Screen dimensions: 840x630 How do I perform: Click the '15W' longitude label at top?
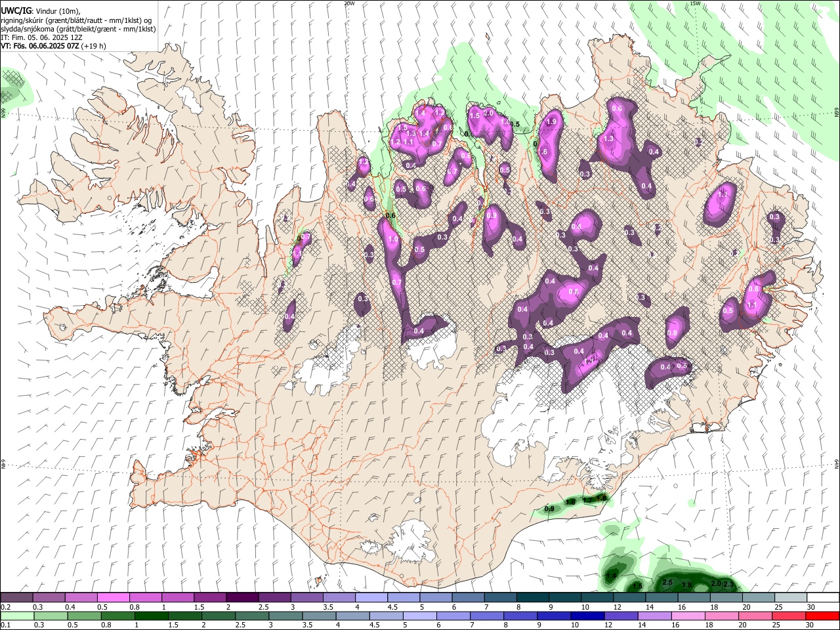(x=695, y=3)
